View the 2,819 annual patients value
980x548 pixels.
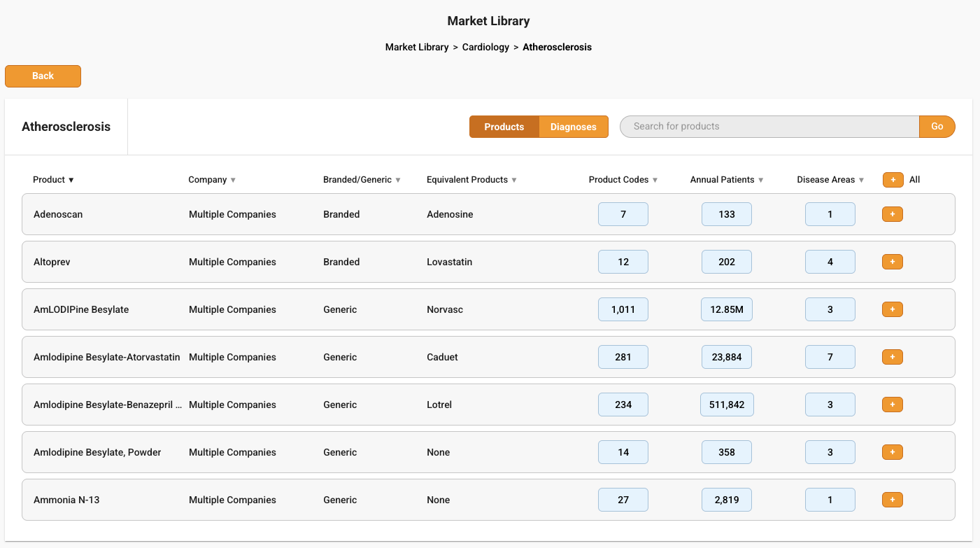[727, 500]
